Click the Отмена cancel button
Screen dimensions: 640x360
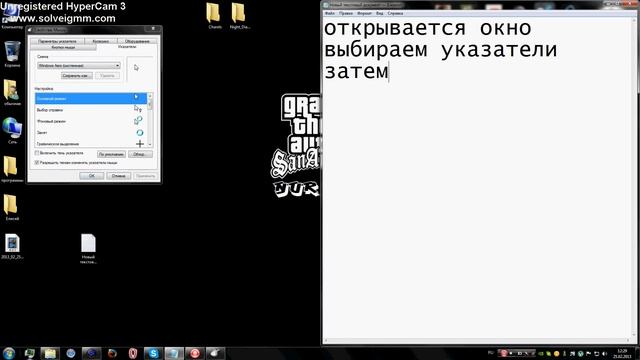click(118, 176)
